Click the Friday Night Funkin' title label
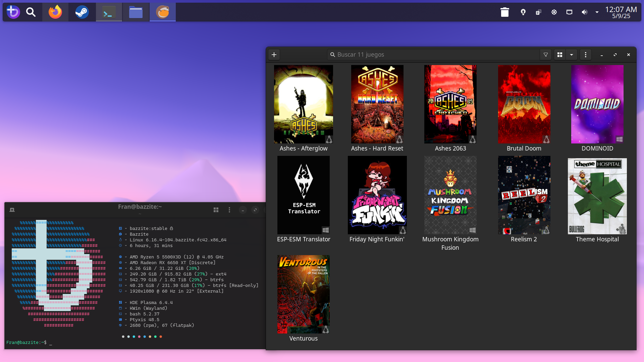 tap(377, 239)
